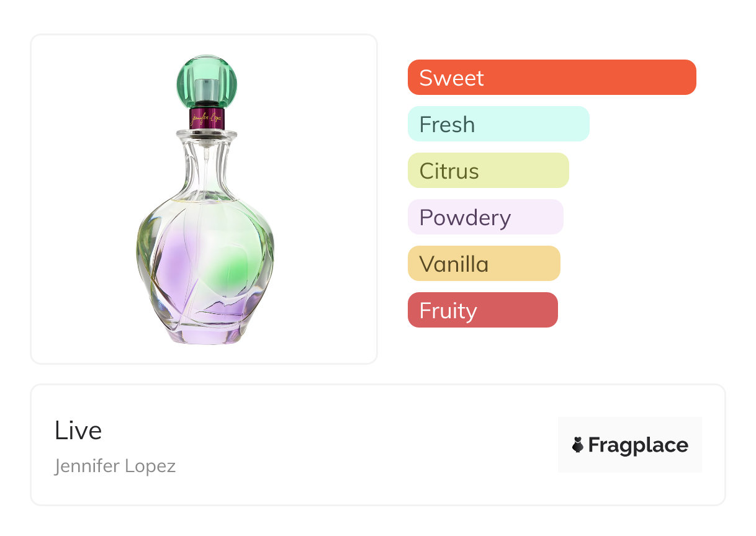756x536 pixels.
Task: Click the Fruity accord bar
Action: [482, 310]
